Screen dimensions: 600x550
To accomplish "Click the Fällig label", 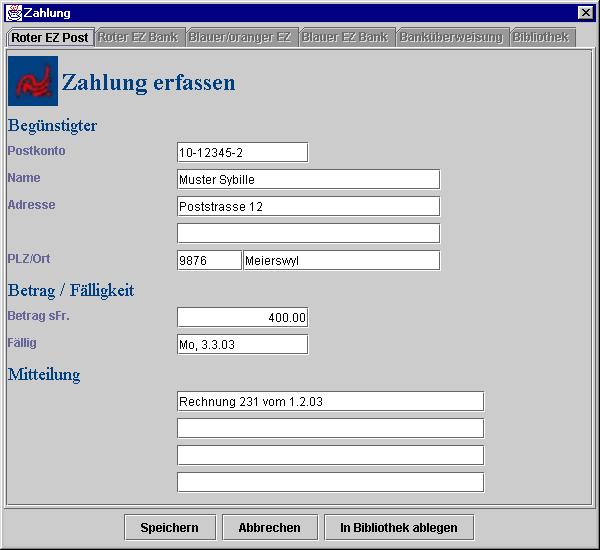I will pyautogui.click(x=22, y=343).
